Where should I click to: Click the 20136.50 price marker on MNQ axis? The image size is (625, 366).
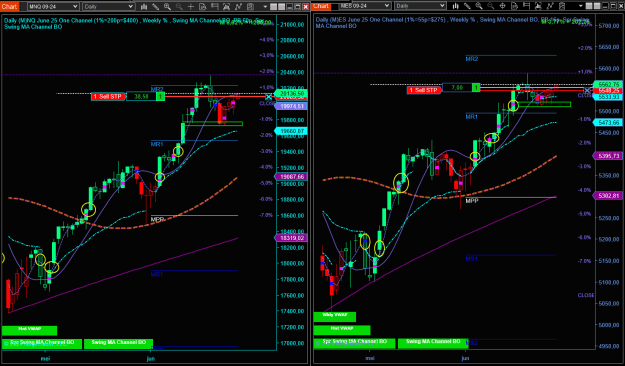click(x=291, y=93)
